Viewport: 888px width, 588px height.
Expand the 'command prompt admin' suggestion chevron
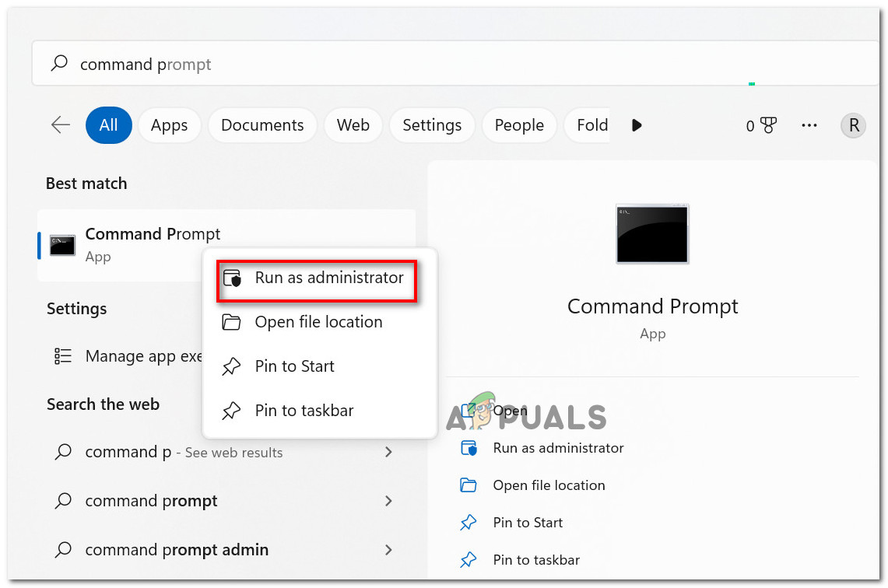click(388, 550)
